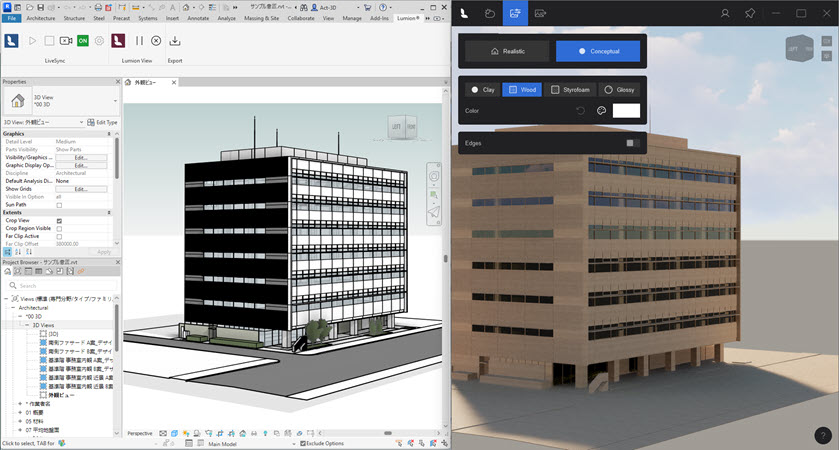Enable the Sun Path checkbox

pos(59,205)
